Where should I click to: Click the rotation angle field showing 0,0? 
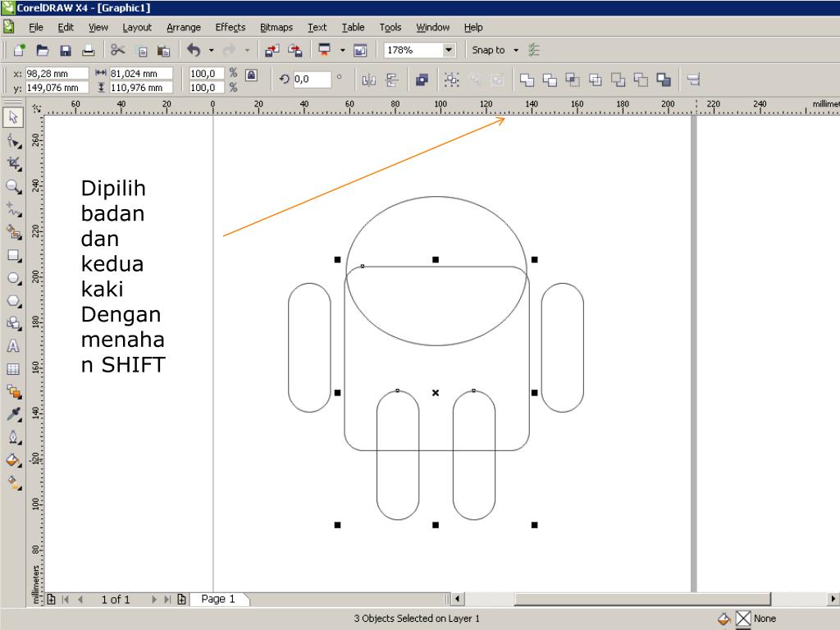[311, 80]
